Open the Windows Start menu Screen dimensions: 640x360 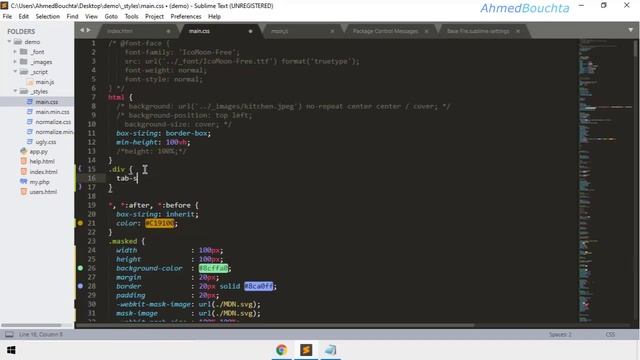[x=11, y=350]
